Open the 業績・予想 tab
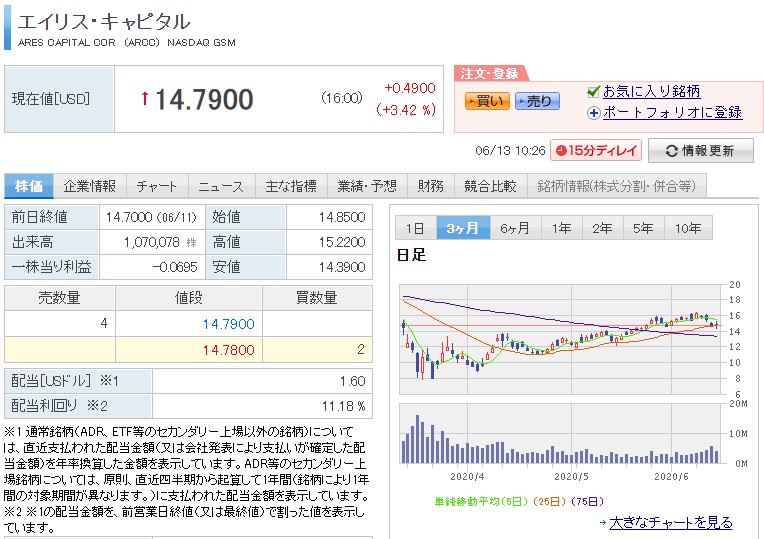The width and height of the screenshot is (764, 539). tap(367, 186)
